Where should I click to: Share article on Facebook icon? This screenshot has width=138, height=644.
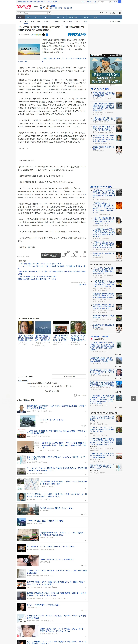point(47,35)
